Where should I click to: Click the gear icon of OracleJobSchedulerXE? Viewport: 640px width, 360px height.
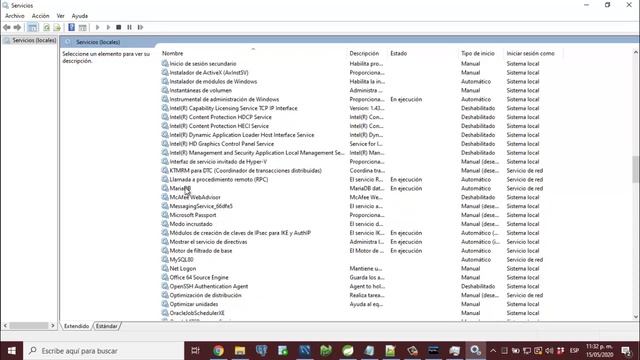coord(165,313)
